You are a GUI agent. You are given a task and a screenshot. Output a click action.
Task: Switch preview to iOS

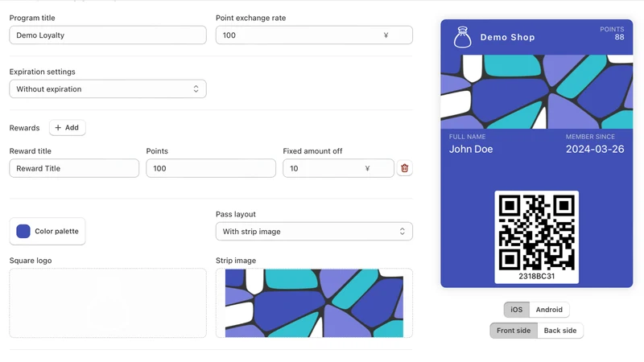point(517,310)
